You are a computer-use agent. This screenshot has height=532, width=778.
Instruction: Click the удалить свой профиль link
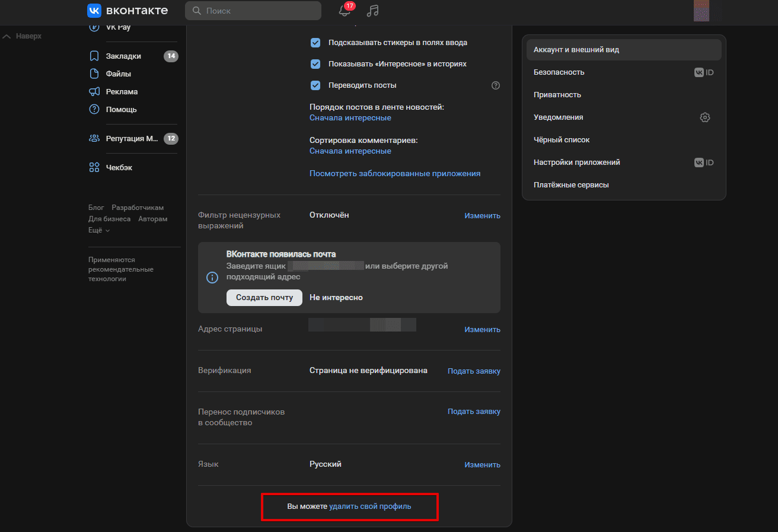[370, 506]
